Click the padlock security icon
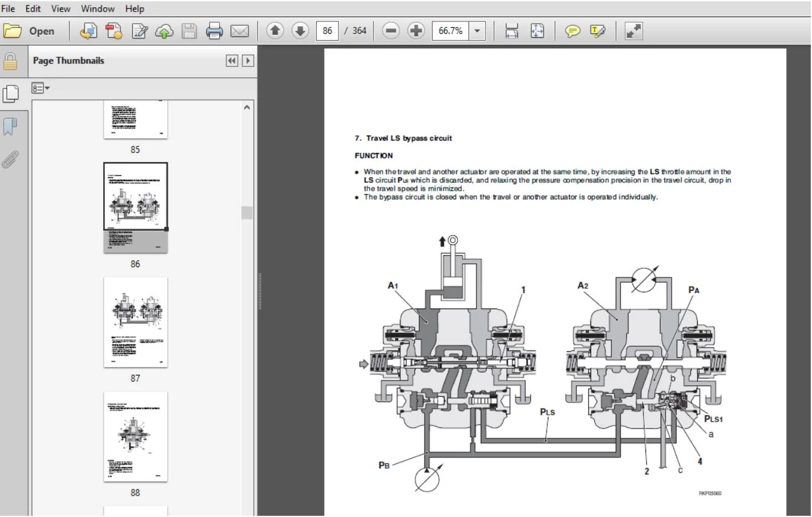Viewport: 812px width, 517px height. (10, 62)
